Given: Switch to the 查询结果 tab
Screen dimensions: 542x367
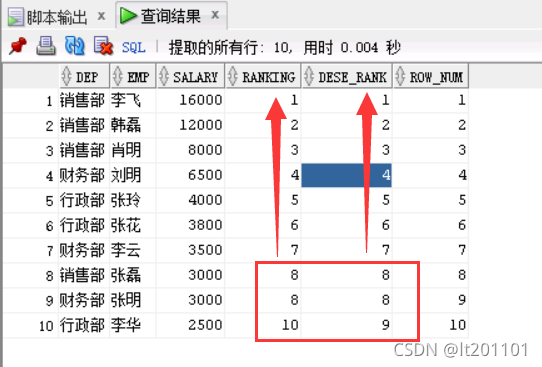Looking at the screenshot, I should [x=170, y=16].
